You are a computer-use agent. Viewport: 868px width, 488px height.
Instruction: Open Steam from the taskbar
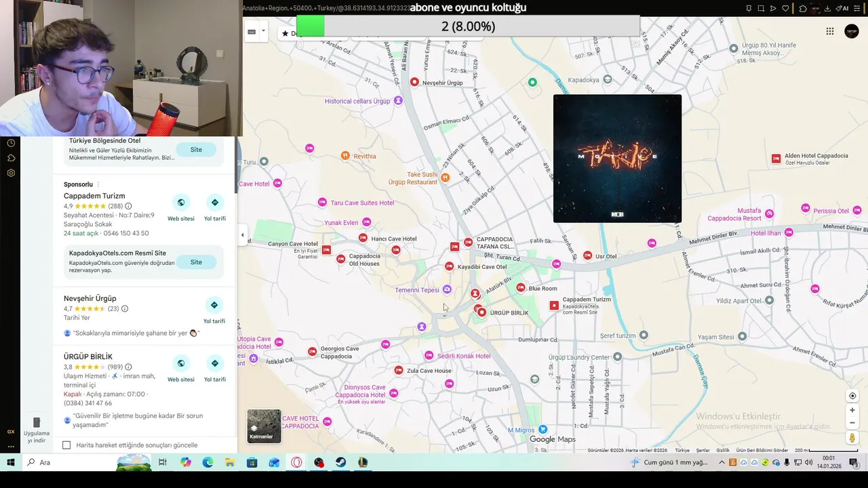tap(340, 462)
